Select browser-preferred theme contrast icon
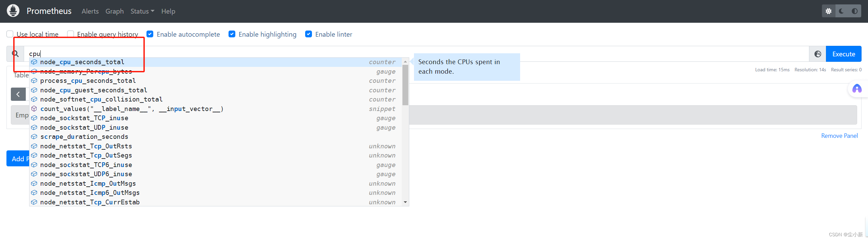Image resolution: width=868 pixels, height=240 pixels. pos(854,11)
